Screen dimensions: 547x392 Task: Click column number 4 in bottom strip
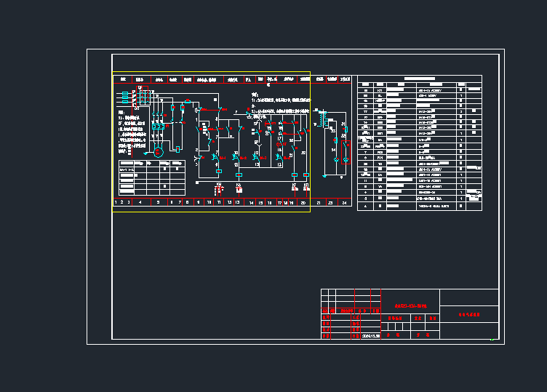pos(140,202)
